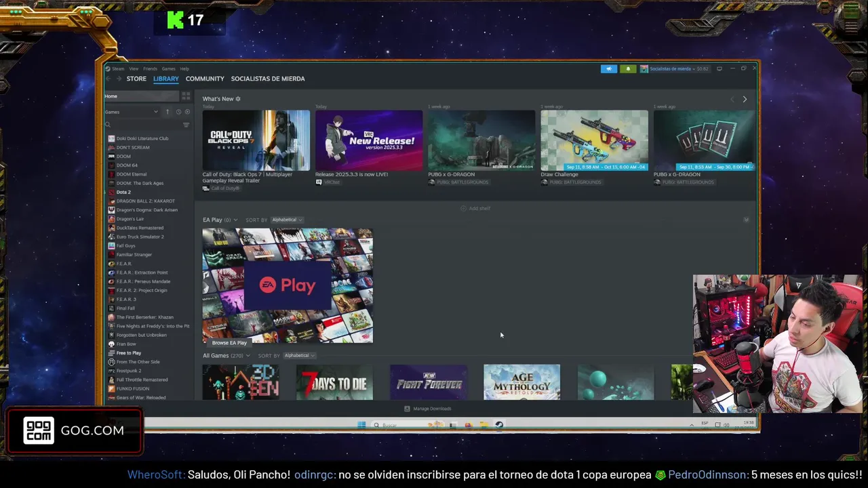Open the What's New settings gear
The height and width of the screenshot is (488, 868).
click(238, 99)
